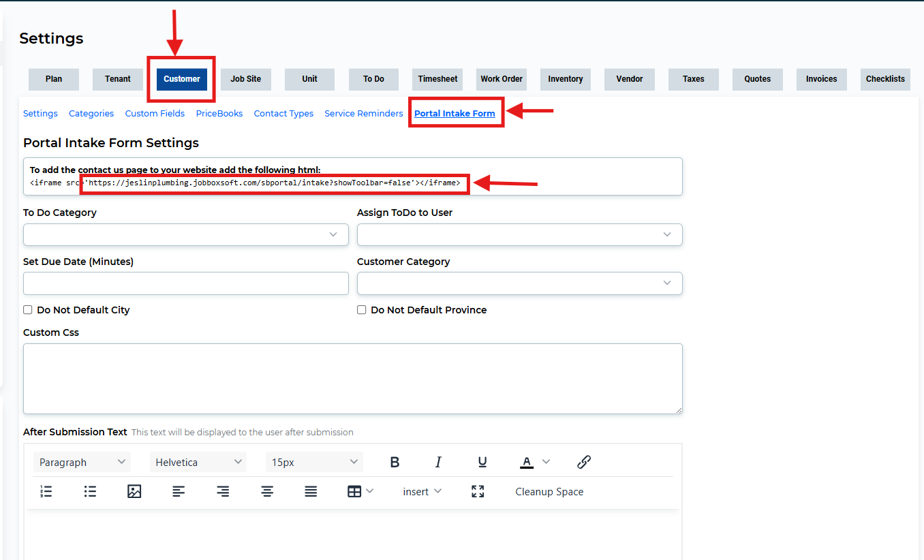The width and height of the screenshot is (924, 560).
Task: Open the Unit settings tab
Action: (x=310, y=79)
